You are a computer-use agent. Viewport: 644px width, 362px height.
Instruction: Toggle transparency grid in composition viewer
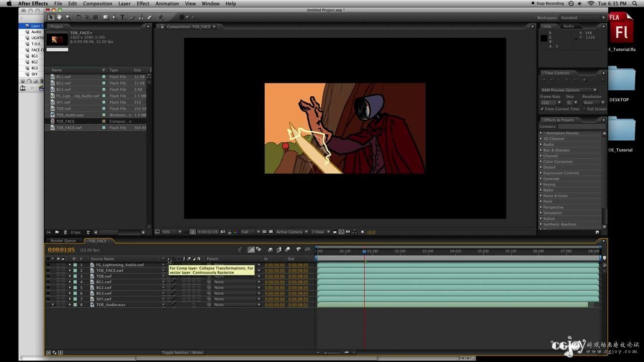[x=271, y=232]
